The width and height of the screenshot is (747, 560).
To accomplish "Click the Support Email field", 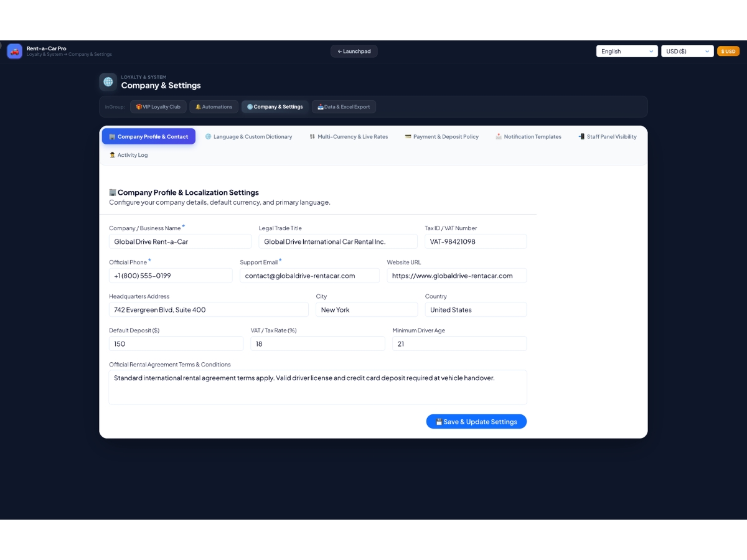I will coord(309,276).
